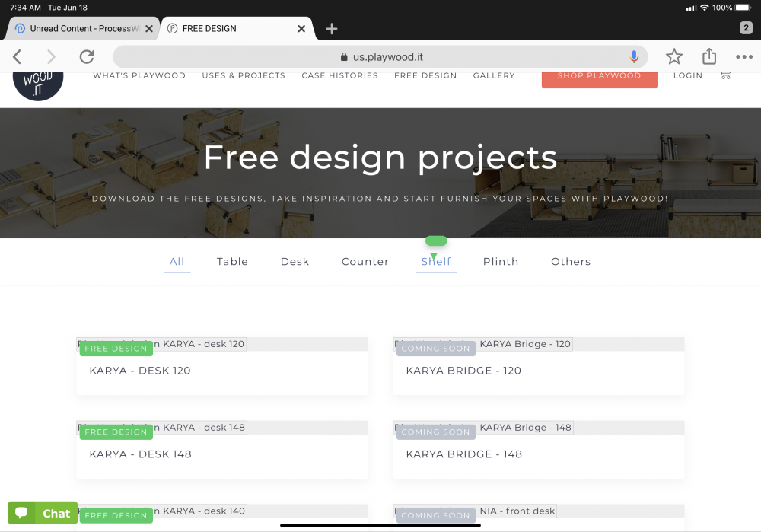Screen dimensions: 761x532
Task: Click the SHOP PLAYWOOD button
Action: click(599, 76)
